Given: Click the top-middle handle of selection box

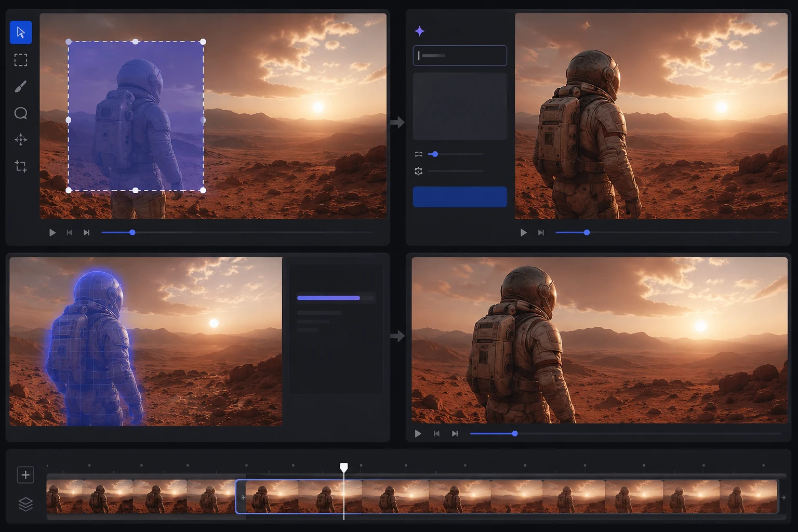Looking at the screenshot, I should (x=136, y=42).
